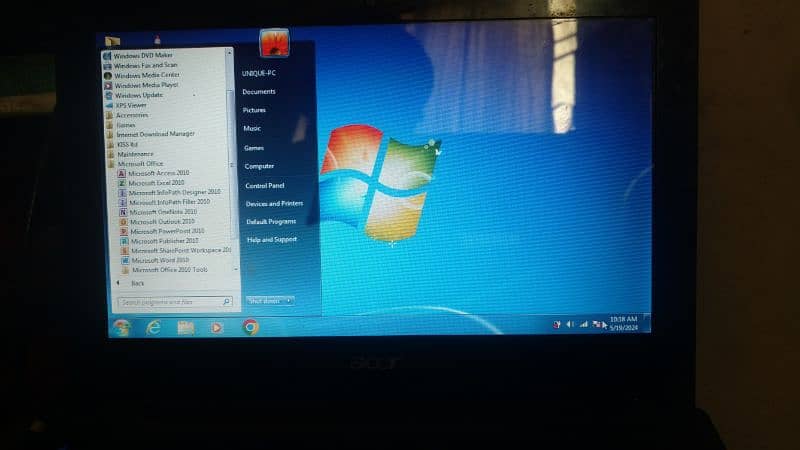Image resolution: width=800 pixels, height=450 pixels.
Task: Collapse the Microsoft Office folder
Action: point(139,163)
